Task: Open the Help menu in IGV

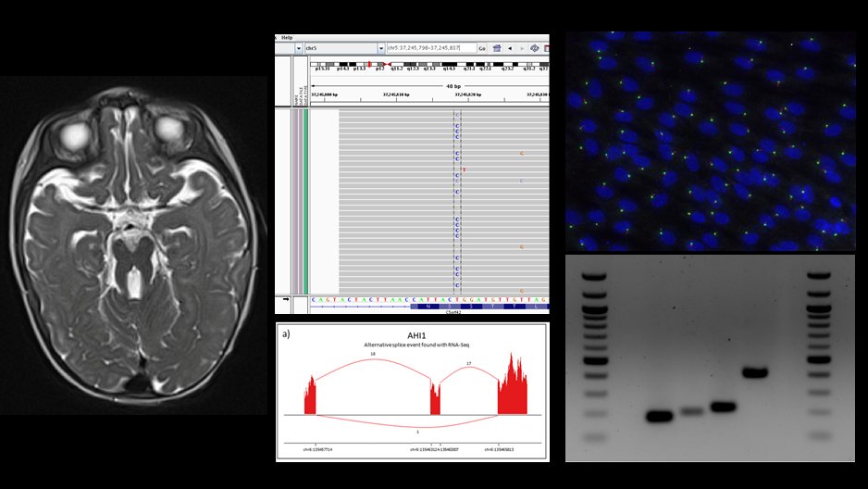Action: coord(287,38)
